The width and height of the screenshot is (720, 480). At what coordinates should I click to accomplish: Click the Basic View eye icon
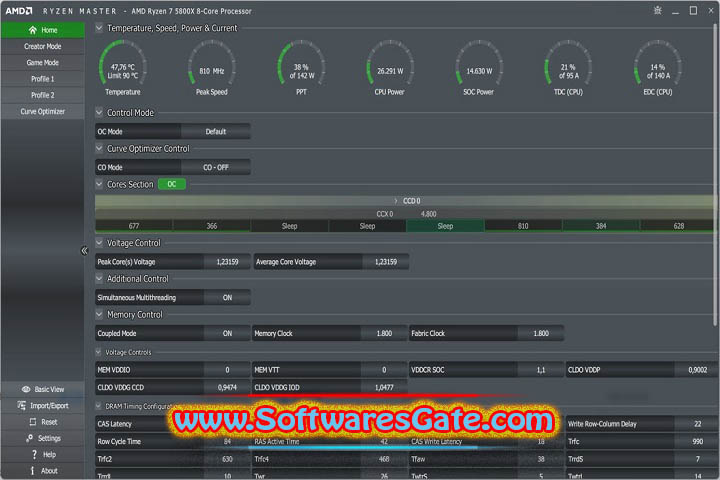(26, 389)
